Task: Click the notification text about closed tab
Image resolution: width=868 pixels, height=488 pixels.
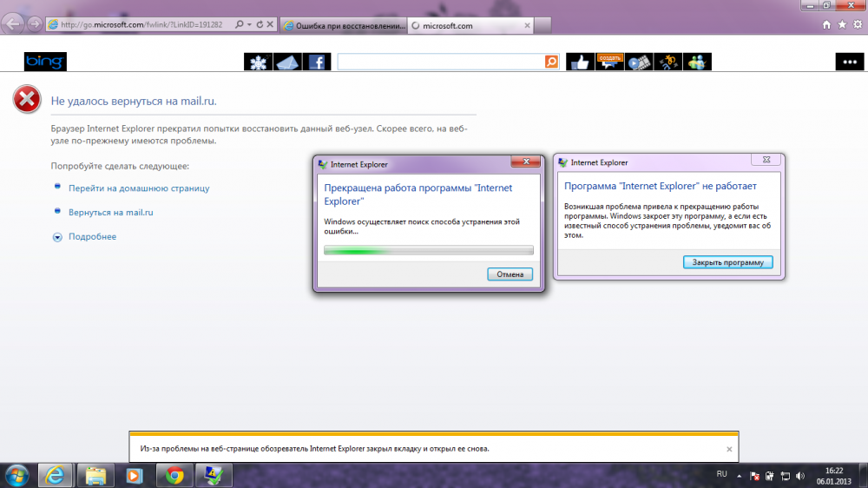Action: pos(314,449)
